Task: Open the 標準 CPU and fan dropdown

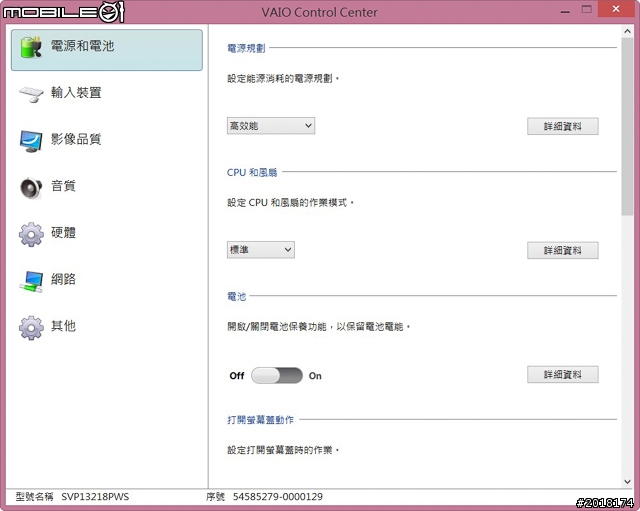Action: click(260, 250)
